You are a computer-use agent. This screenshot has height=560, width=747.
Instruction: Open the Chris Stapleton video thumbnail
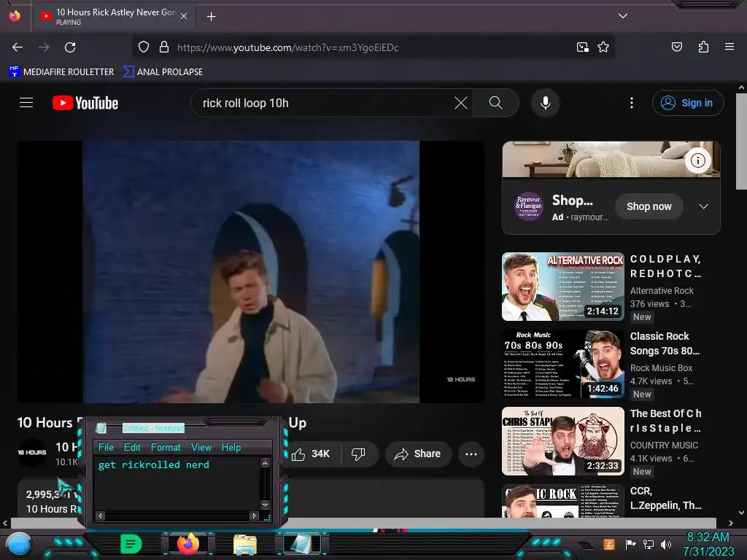[x=562, y=441]
